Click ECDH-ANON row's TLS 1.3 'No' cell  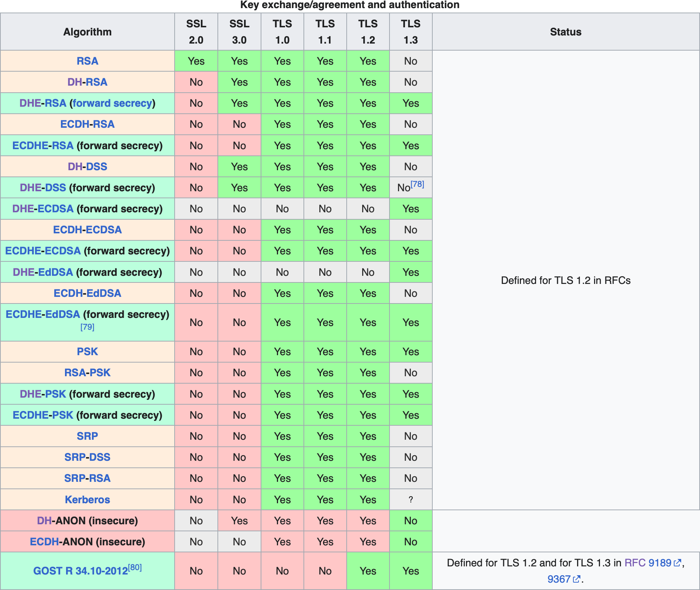point(411,542)
